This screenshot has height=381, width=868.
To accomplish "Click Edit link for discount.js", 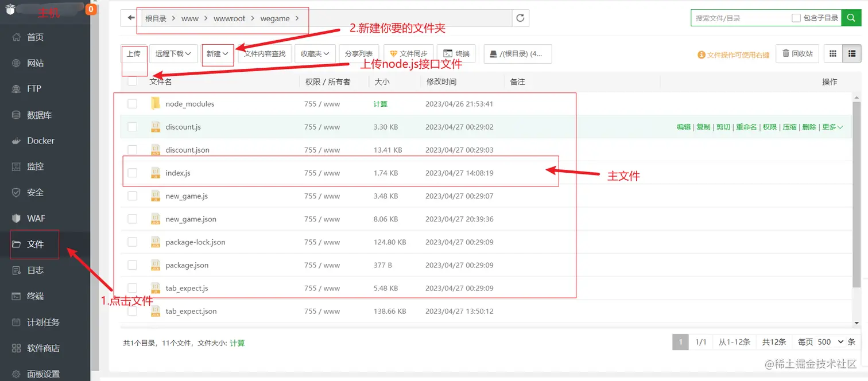I will coord(683,127).
